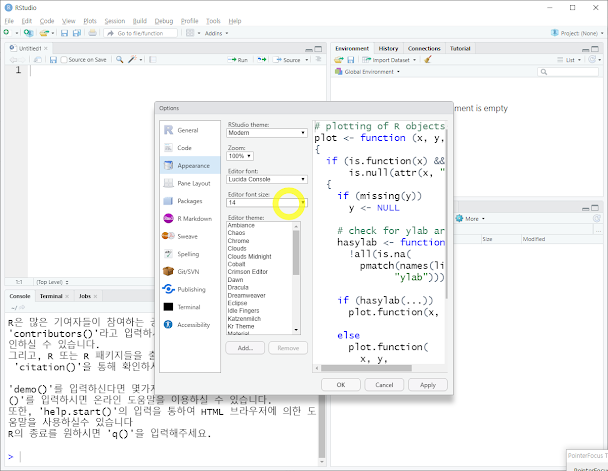Open the Zoom percentage dropdown
The height and width of the screenshot is (471, 608).
point(240,156)
